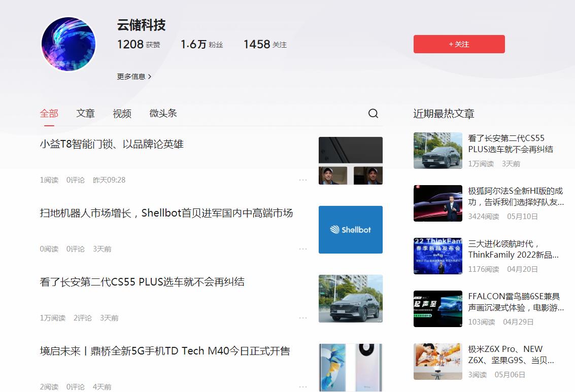Image resolution: width=575 pixels, height=392 pixels.
Task: Click 1176阅读 under the ThinkFamily hot article
Action: click(483, 269)
